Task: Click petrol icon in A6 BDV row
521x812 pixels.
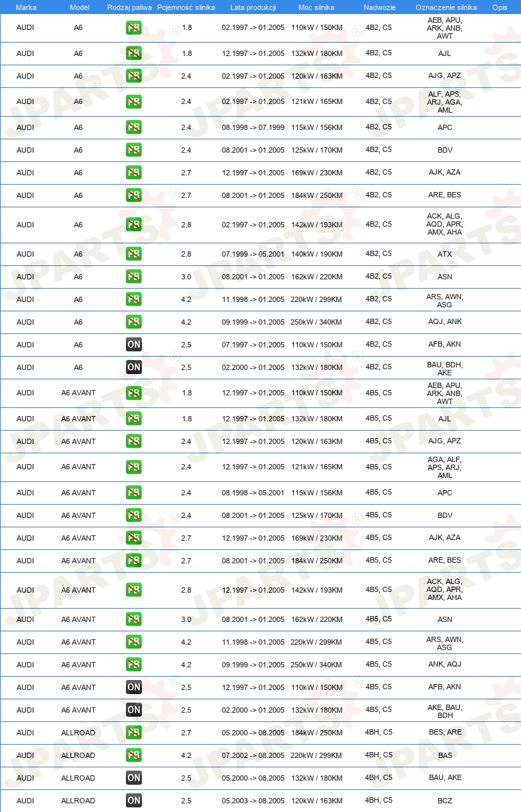Action: 134,150
